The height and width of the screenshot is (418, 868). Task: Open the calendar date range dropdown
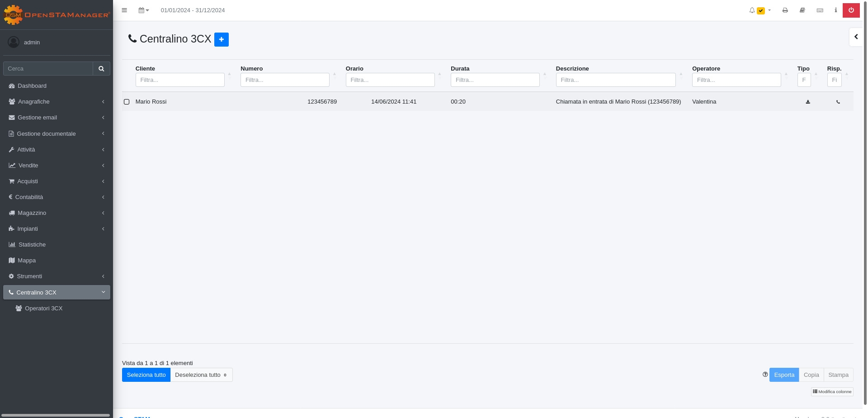pyautogui.click(x=143, y=10)
